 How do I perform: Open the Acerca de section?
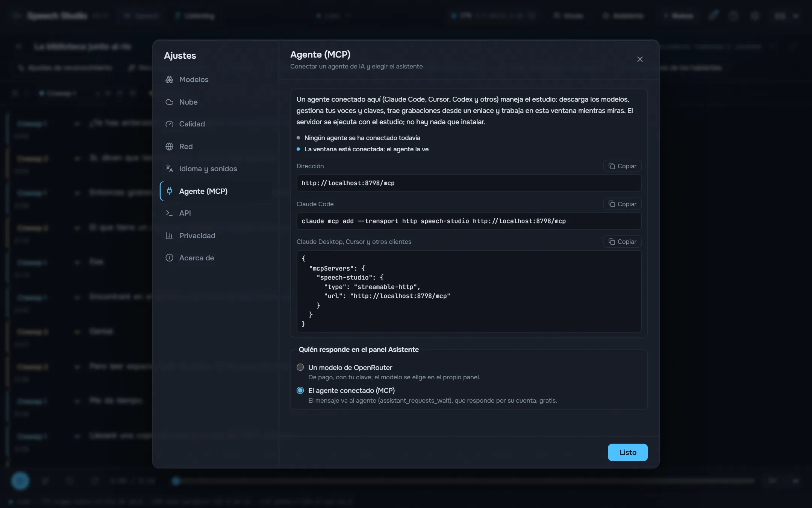pos(216,258)
